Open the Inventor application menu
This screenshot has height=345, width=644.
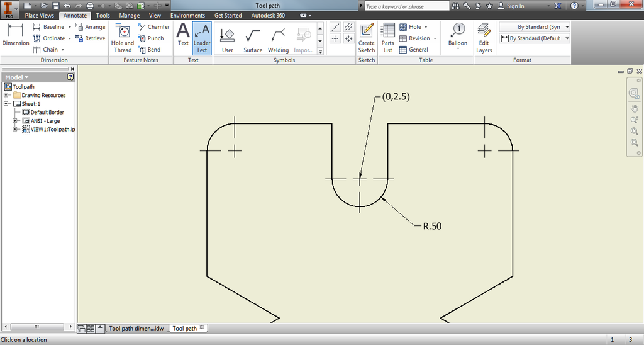[x=9, y=9]
